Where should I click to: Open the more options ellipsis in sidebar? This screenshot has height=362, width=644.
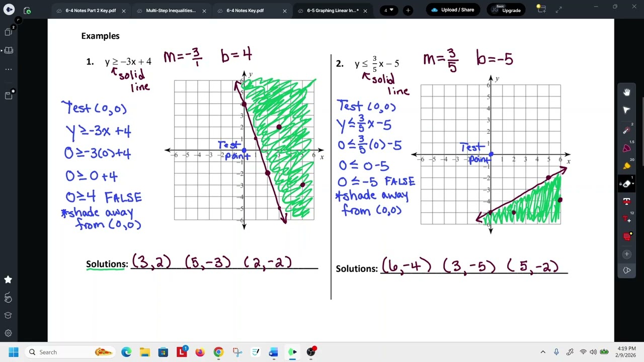click(9, 69)
